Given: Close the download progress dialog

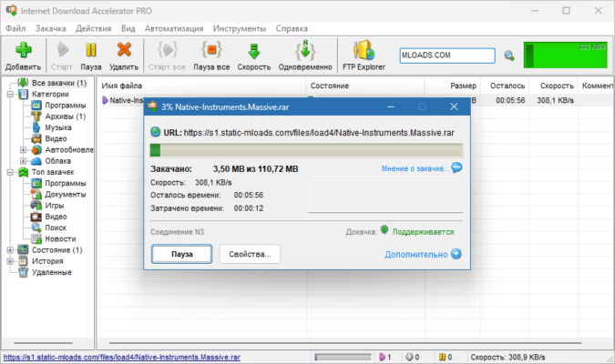Looking at the screenshot, I should click(x=454, y=106).
